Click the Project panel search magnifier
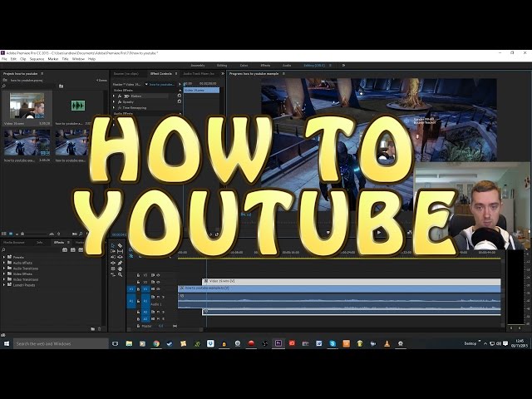Viewport: 532px width, 399px height. click(x=3, y=86)
